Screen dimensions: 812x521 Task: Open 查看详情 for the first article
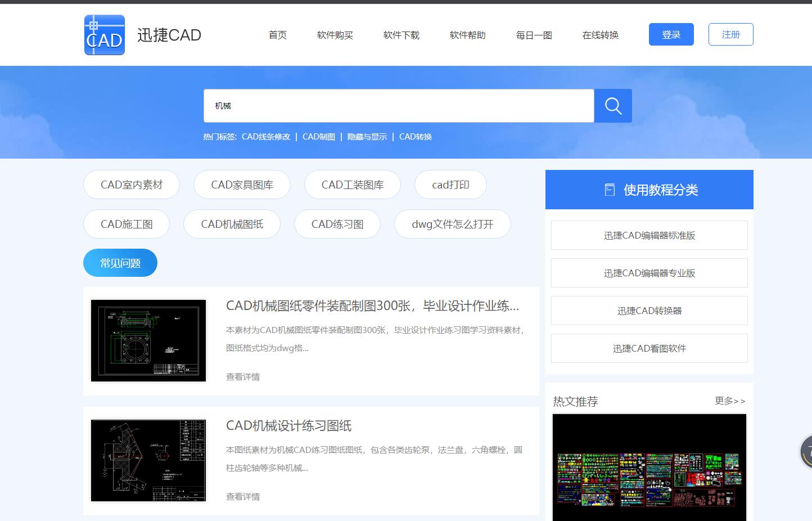242,376
